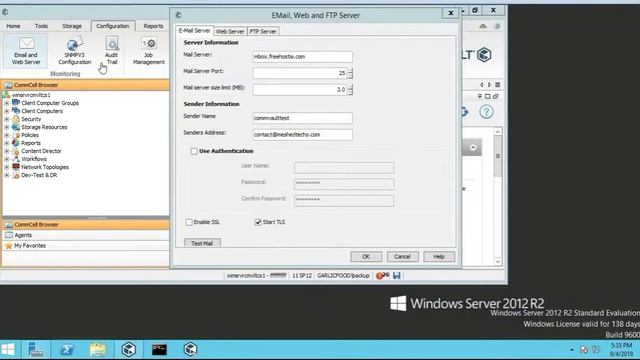This screenshot has height=360, width=640.
Task: Click the Workflows node icon
Action: (x=16, y=159)
